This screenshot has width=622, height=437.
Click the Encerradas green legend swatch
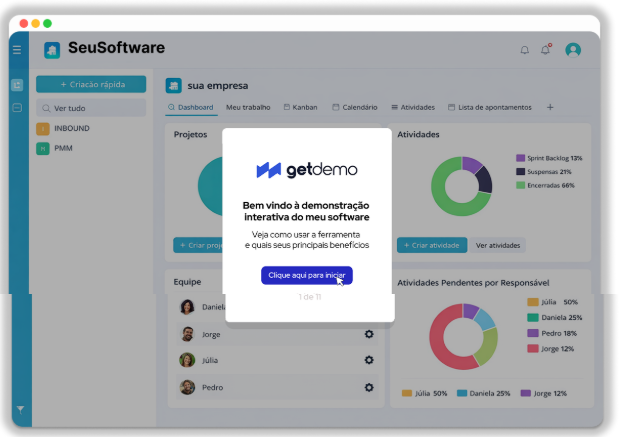[520, 185]
